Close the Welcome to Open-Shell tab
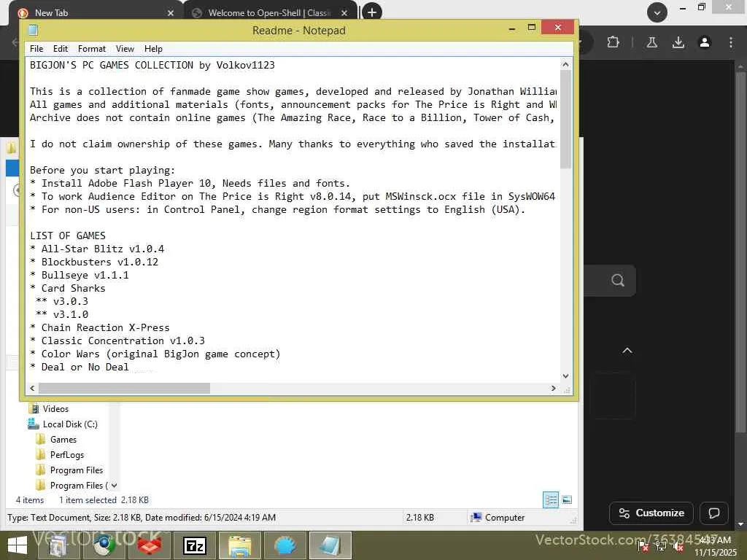The height and width of the screenshot is (560, 747). pos(344,13)
